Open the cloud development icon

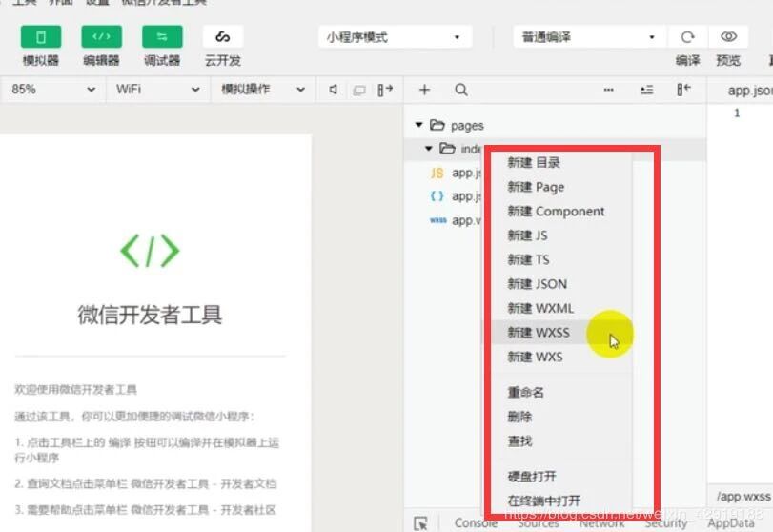click(x=223, y=37)
